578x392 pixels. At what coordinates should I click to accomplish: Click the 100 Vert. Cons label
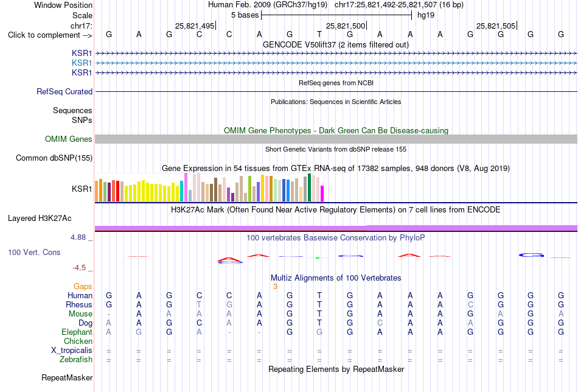pyautogui.click(x=34, y=252)
